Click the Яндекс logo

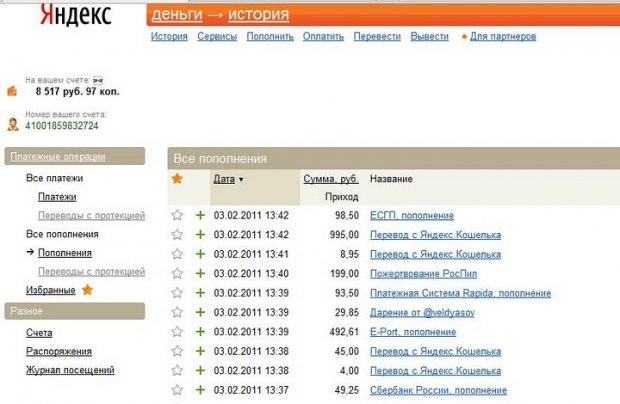[76, 15]
